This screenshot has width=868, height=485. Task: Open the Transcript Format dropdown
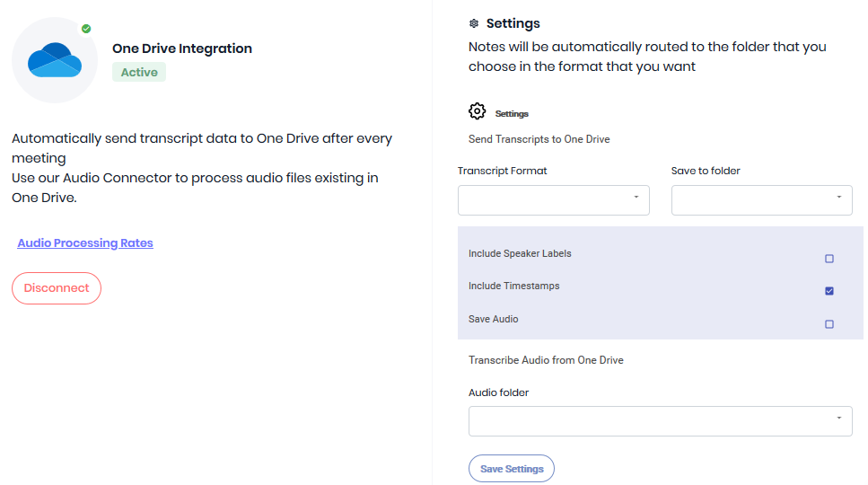(554, 200)
